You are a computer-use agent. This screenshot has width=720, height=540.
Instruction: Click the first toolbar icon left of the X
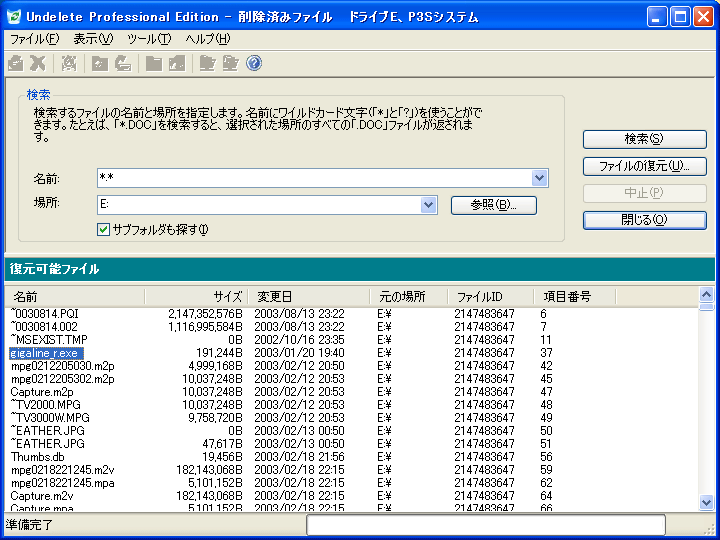pos(16,63)
